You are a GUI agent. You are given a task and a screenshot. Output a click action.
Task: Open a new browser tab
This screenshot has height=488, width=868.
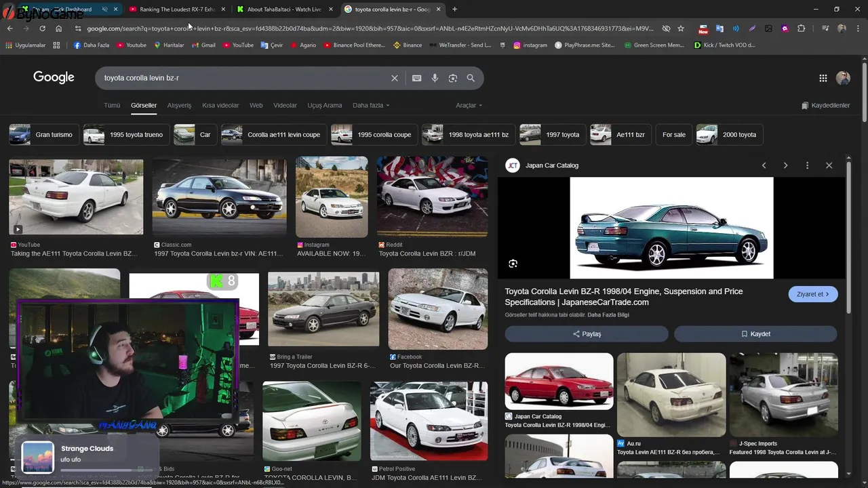454,9
